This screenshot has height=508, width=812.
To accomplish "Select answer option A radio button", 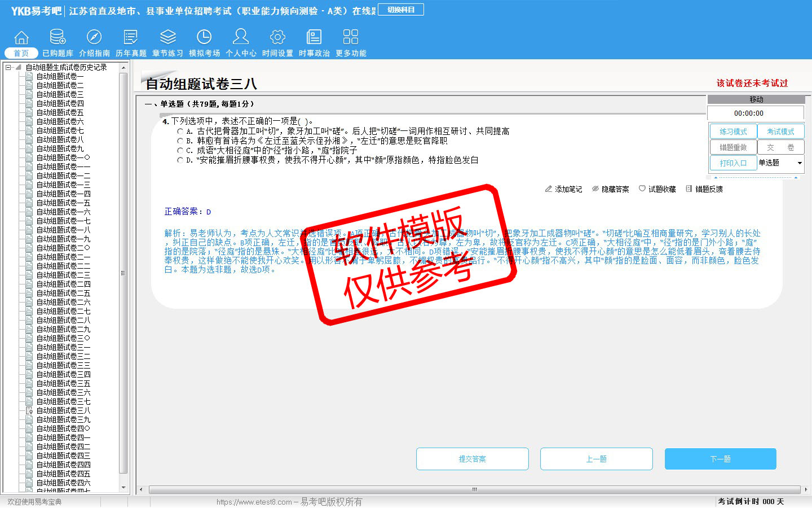I will click(x=180, y=131).
